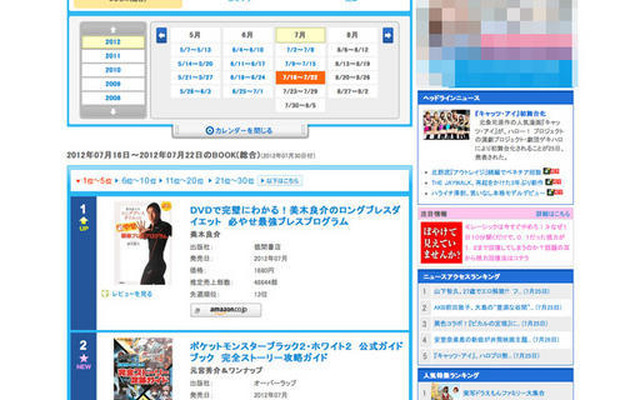The width and height of the screenshot is (640, 400).
Task: Click the photo icon beside the 北野武 news
Action: pyautogui.click(x=551, y=171)
